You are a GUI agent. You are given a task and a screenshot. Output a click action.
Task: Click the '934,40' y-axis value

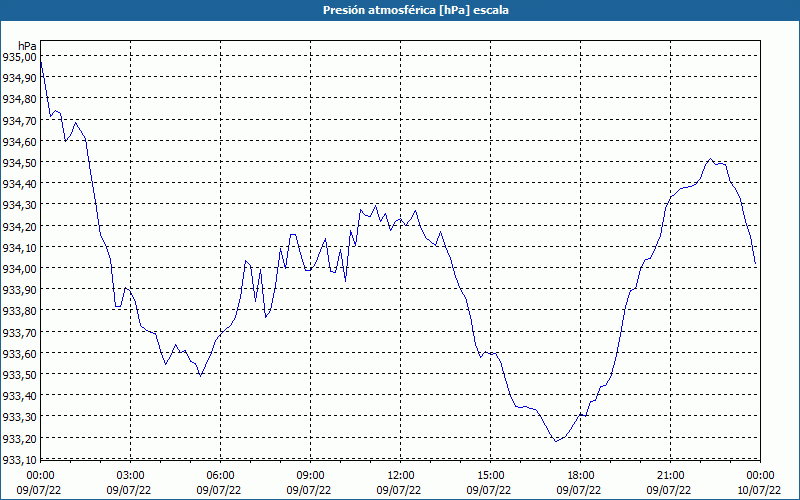click(x=19, y=184)
